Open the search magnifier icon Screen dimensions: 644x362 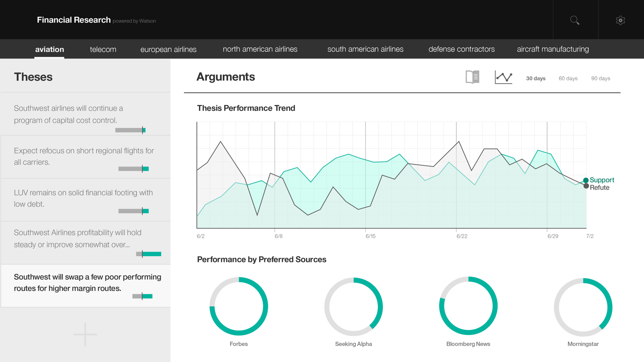575,20
